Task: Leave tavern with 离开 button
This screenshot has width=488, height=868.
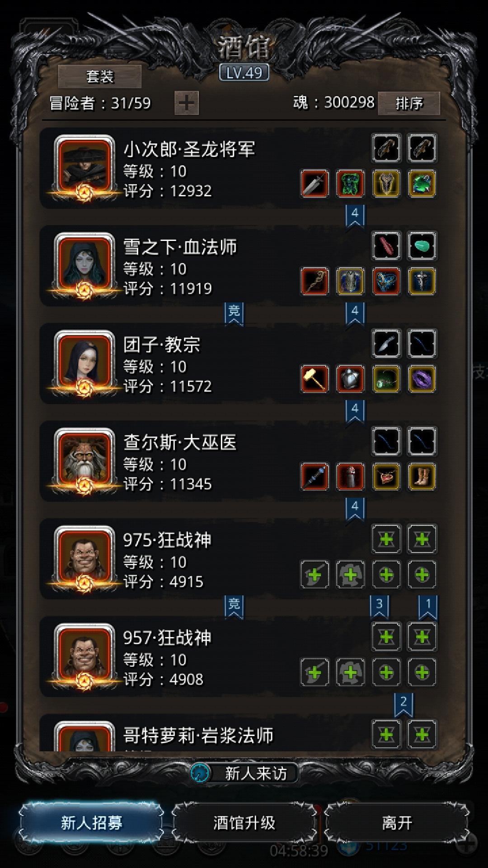Action: point(397,822)
